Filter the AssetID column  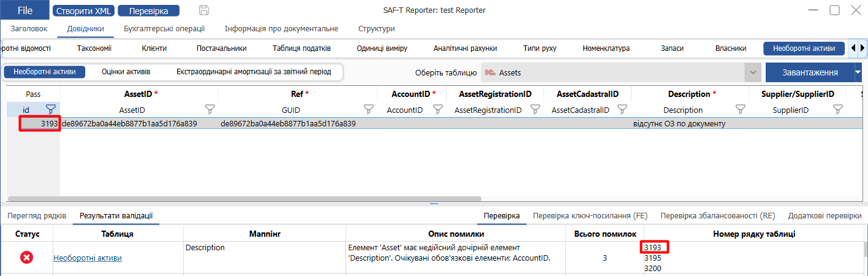[x=210, y=109]
